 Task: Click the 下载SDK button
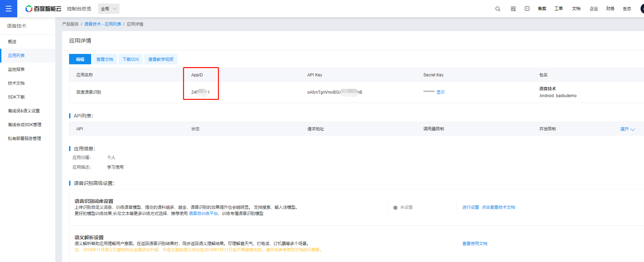pos(131,59)
